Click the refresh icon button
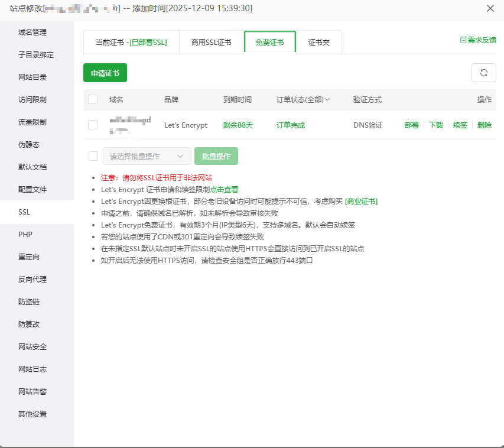Image resolution: width=504 pixels, height=448 pixels. pyautogui.click(x=483, y=73)
